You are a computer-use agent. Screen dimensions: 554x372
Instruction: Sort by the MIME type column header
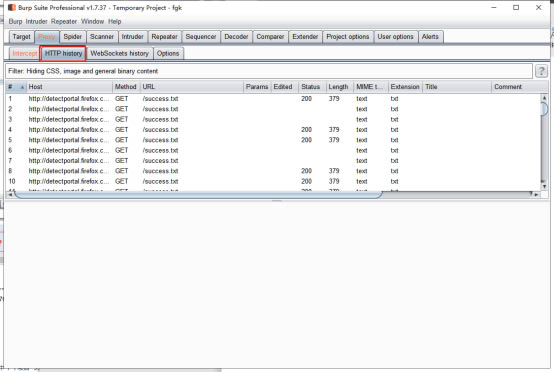tap(371, 87)
